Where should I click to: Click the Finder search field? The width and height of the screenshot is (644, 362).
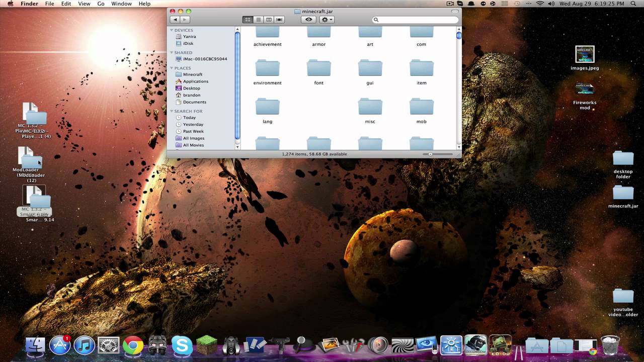416,20
